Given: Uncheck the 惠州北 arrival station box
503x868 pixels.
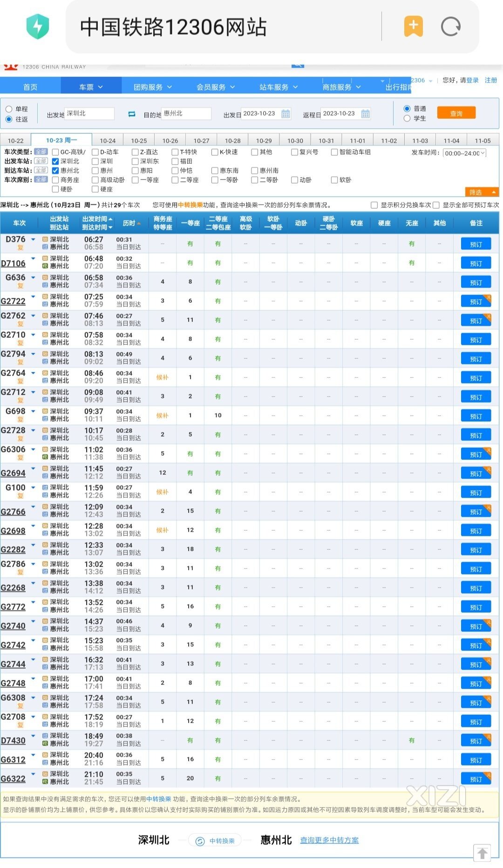Looking at the screenshot, I should [x=55, y=171].
